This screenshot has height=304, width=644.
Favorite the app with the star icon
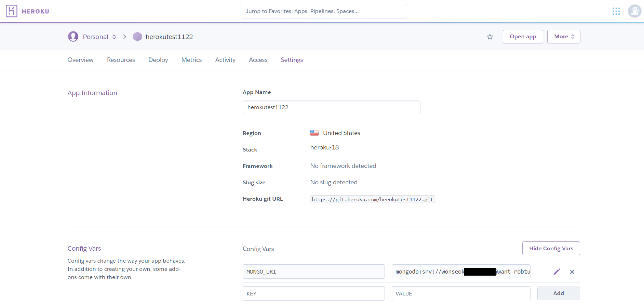point(490,37)
